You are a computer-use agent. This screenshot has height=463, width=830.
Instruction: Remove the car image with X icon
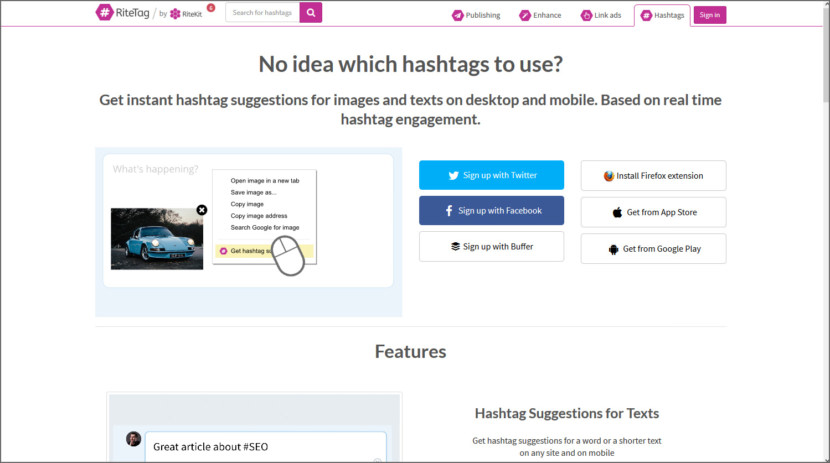[x=202, y=210]
